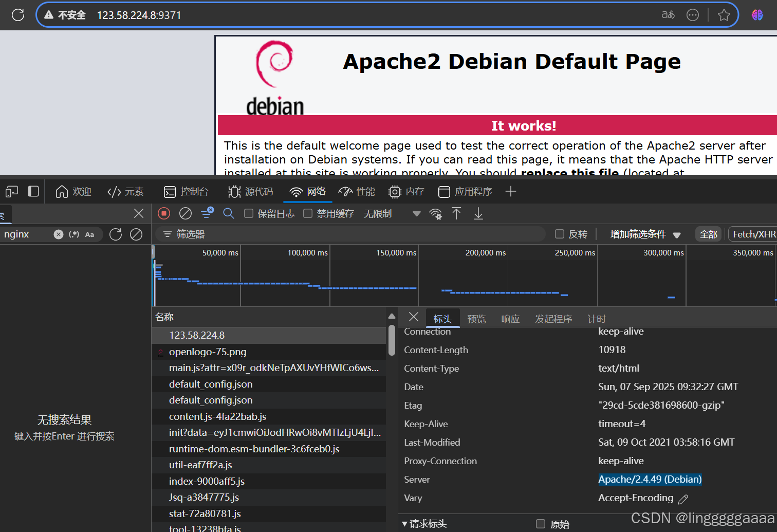Open the 内存 memory tab
777x532 pixels.
coord(406,192)
